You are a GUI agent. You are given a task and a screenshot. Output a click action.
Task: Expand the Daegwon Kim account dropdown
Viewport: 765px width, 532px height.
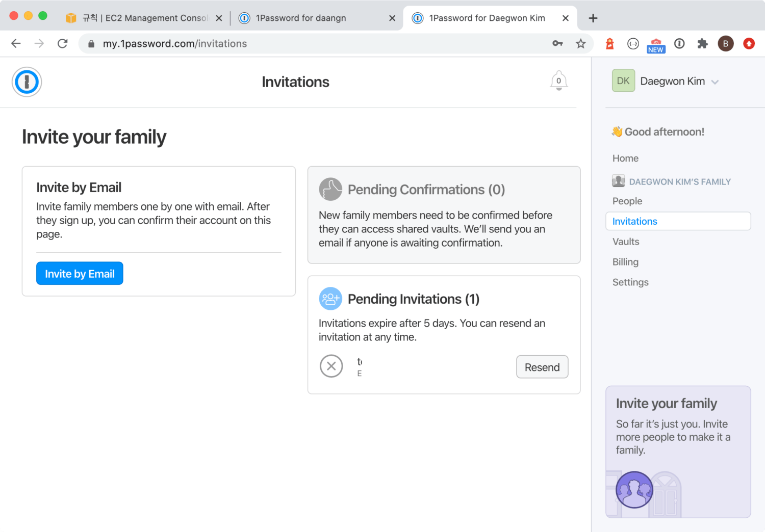[x=715, y=82]
